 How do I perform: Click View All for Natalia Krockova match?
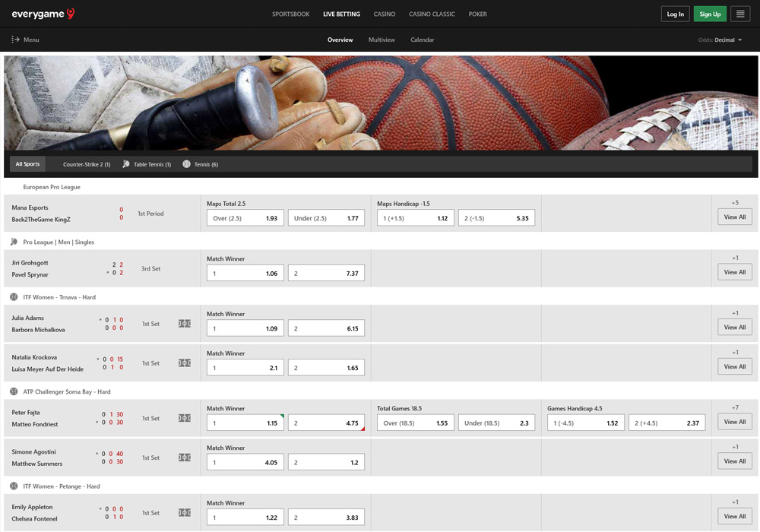pos(734,366)
